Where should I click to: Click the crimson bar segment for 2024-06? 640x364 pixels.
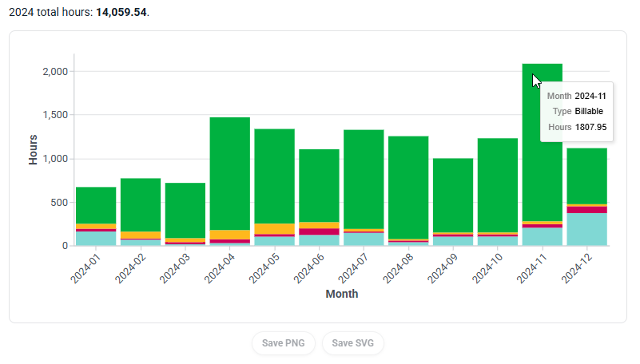click(320, 231)
